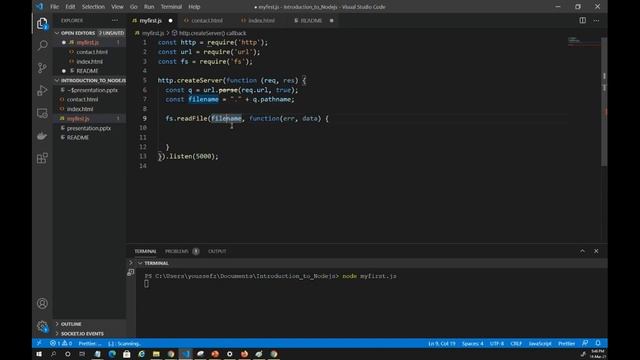Viewport: 640px width, 360px height.
Task: Click Prettier button at right of status bar
Action: pyautogui.click(x=567, y=343)
